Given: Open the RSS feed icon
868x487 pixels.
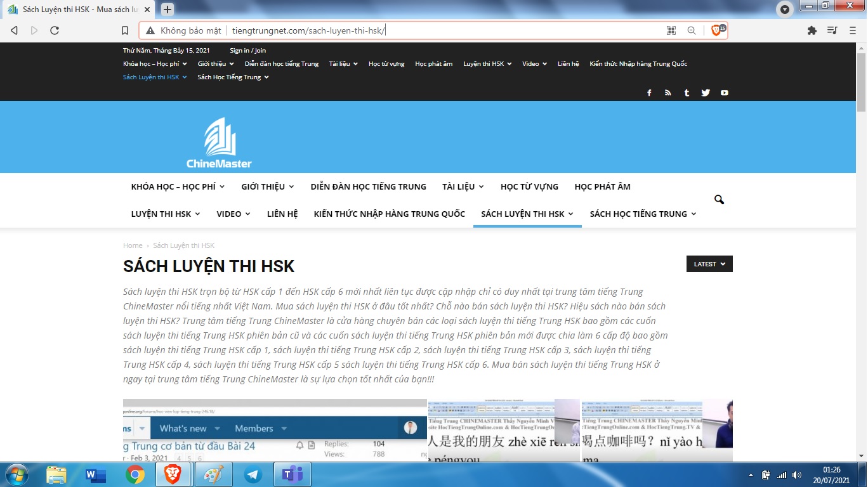Looking at the screenshot, I should point(667,93).
